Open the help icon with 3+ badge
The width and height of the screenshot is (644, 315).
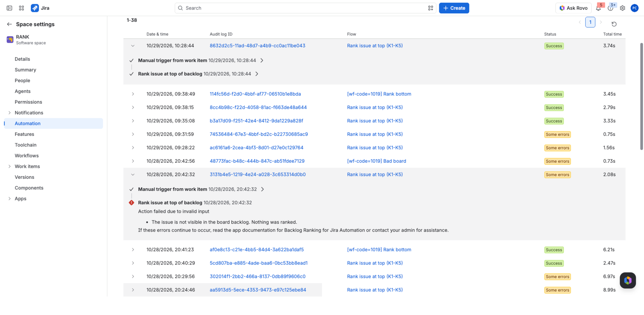pos(610,8)
